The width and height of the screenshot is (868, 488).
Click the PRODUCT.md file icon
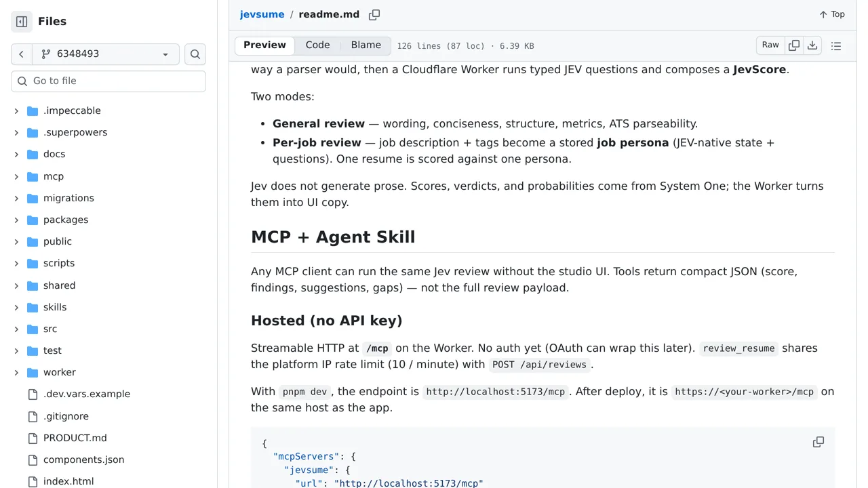coord(33,438)
